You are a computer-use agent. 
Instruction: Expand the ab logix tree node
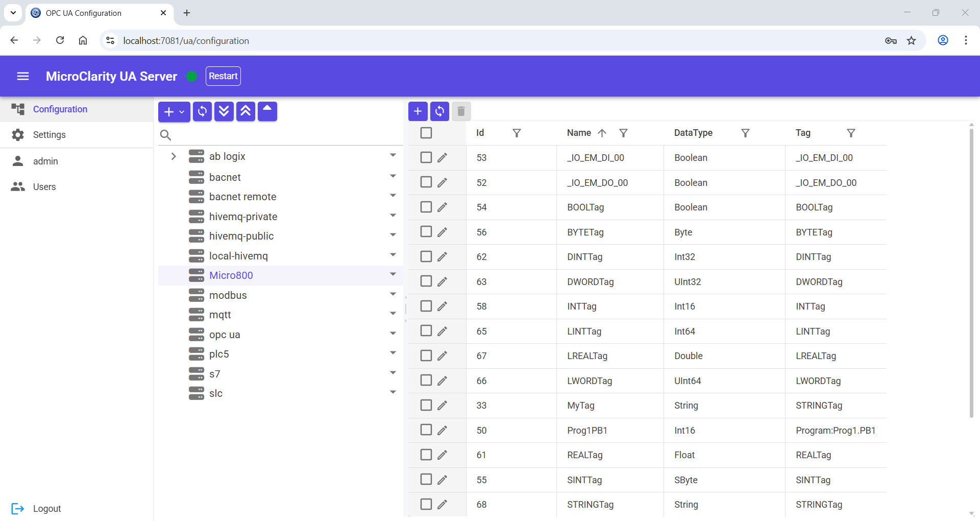[x=174, y=156]
